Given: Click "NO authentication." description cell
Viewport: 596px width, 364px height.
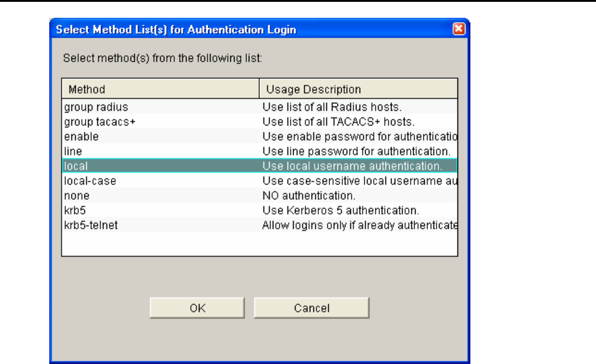Looking at the screenshot, I should coord(308,196).
